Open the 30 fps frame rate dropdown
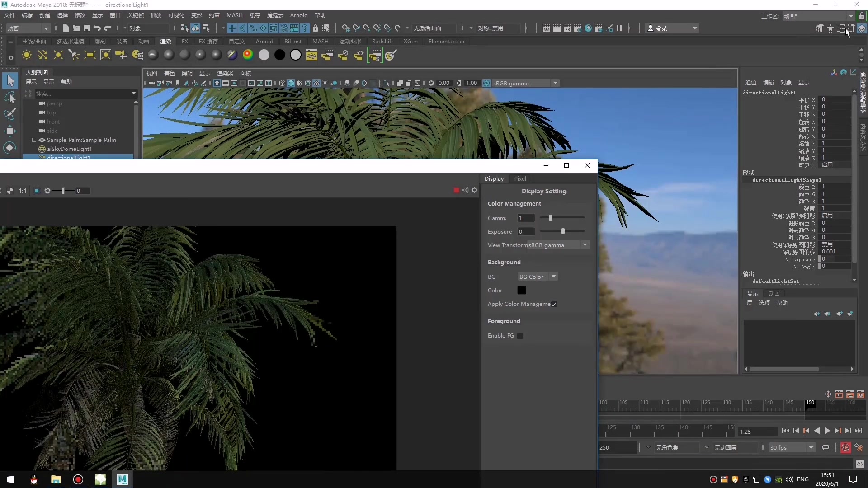868x488 pixels. click(x=791, y=447)
